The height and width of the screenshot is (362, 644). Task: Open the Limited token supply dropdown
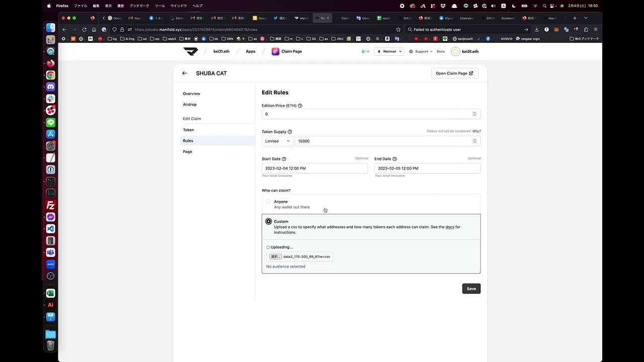tap(277, 141)
